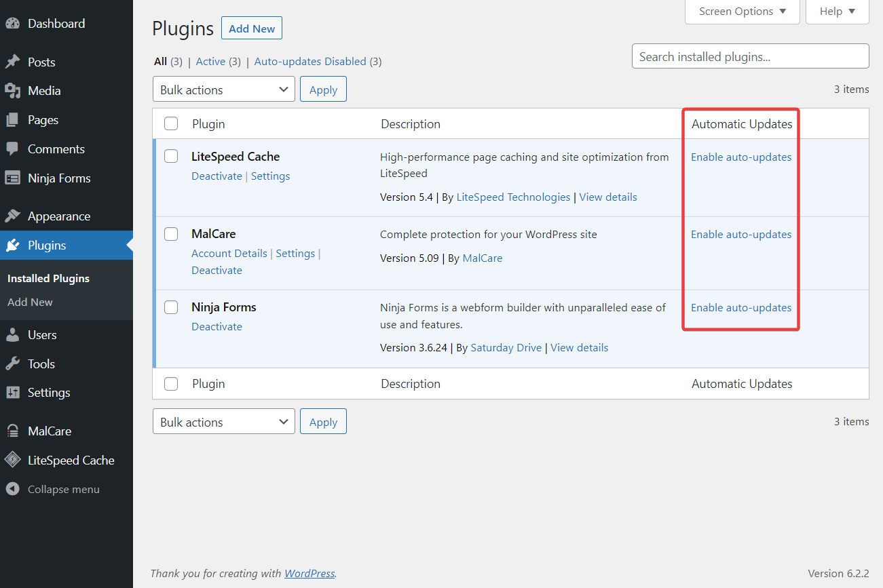Open MalCare author link
The image size is (883, 588).
click(483, 258)
